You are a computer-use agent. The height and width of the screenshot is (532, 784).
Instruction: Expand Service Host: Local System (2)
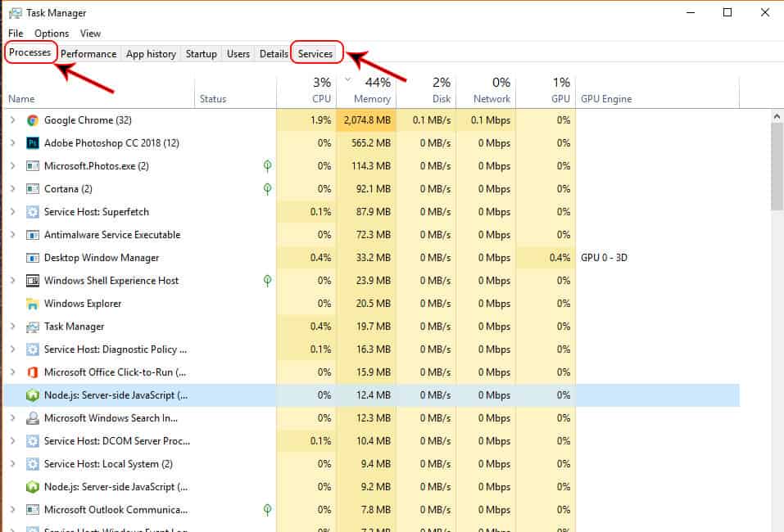click(13, 464)
